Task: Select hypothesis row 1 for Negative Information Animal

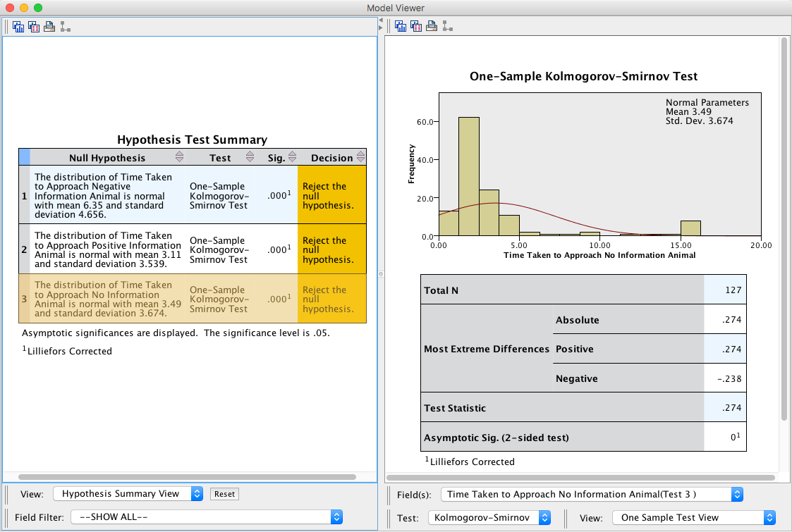Action: coord(106,195)
